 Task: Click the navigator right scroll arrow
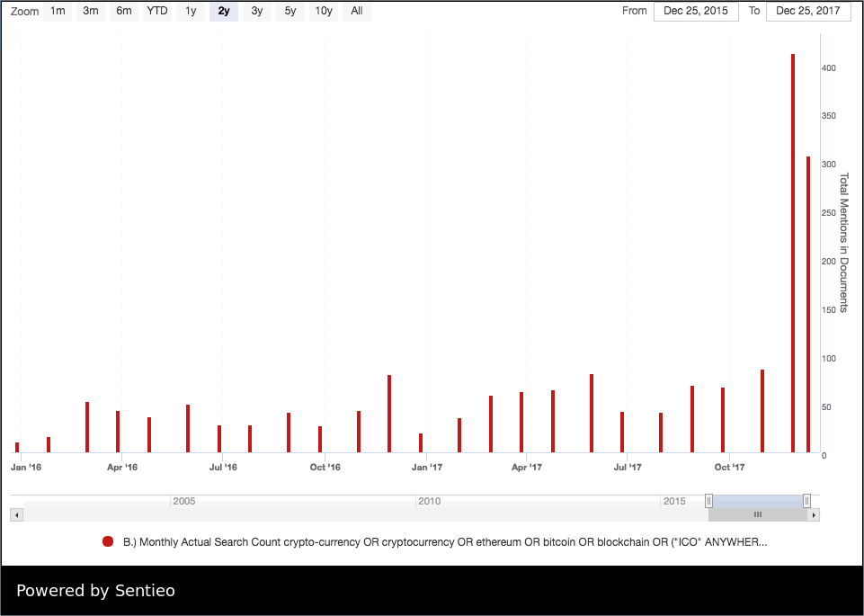(814, 515)
